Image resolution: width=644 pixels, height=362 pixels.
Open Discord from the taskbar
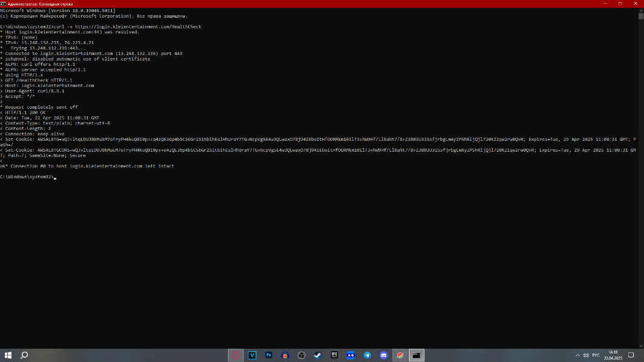point(383,355)
